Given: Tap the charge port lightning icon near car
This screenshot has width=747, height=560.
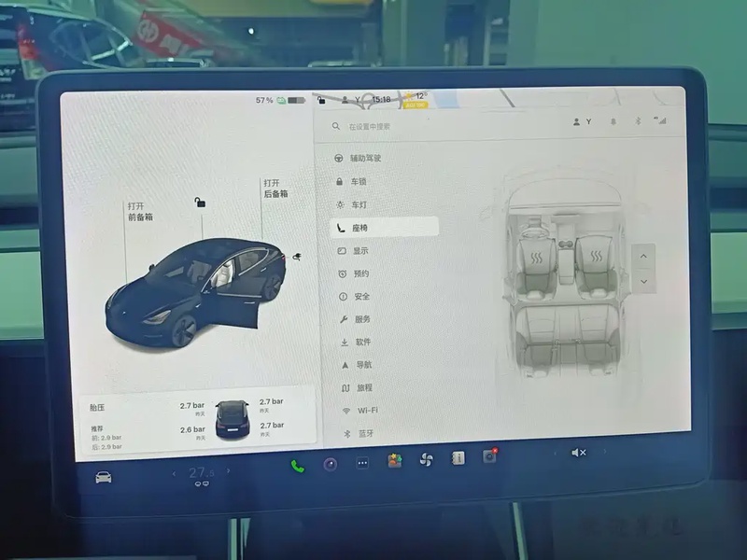Looking at the screenshot, I should (296, 255).
